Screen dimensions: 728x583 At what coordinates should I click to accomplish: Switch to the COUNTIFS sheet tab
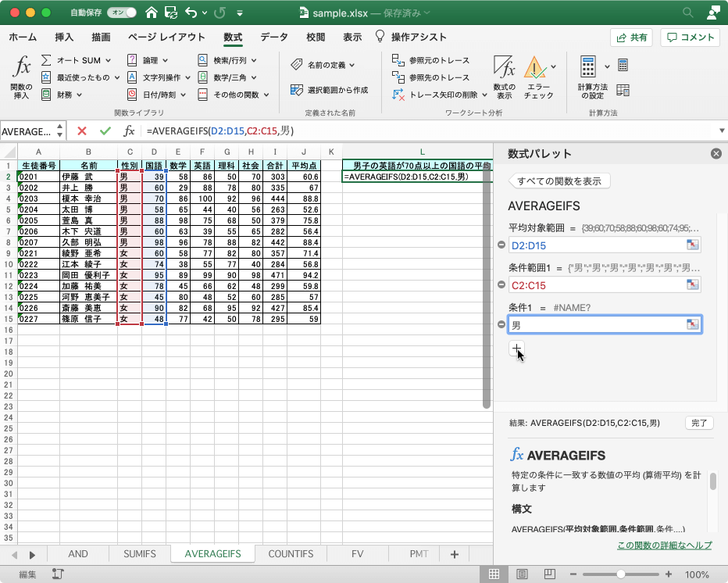(x=291, y=554)
